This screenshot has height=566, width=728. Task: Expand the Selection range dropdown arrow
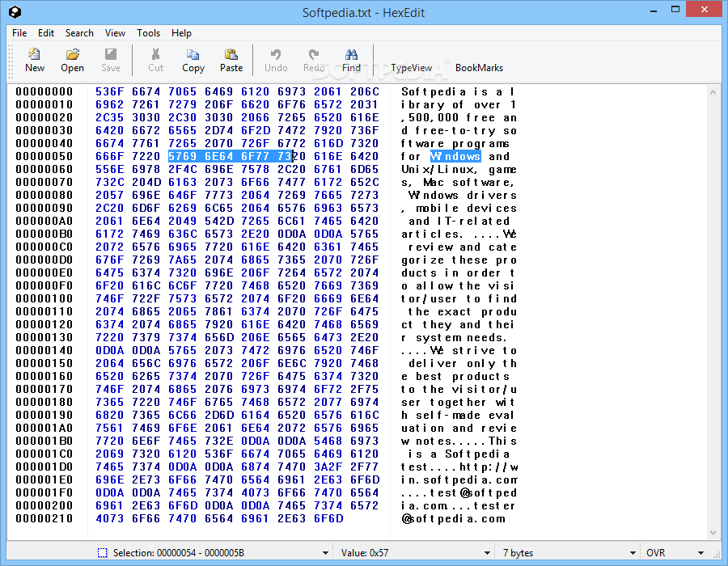point(325,553)
